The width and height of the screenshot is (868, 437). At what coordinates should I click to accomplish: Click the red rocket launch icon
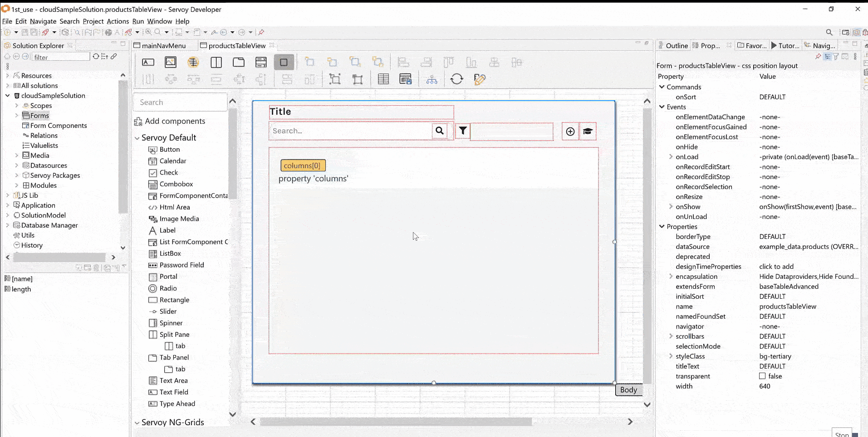tap(45, 32)
